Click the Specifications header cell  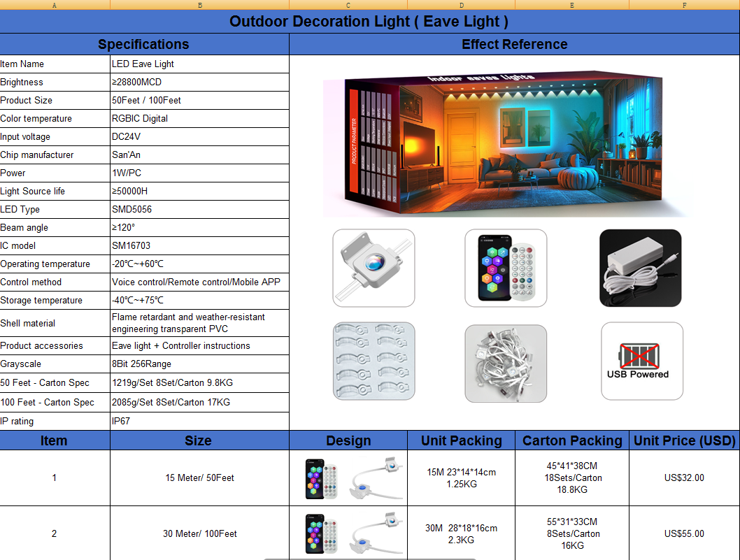point(145,43)
